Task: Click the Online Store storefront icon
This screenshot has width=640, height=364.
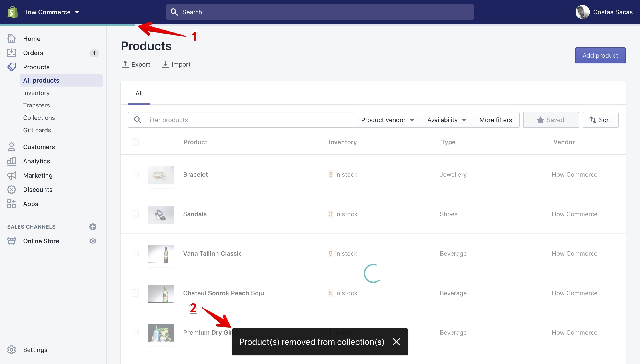Action: coord(12,241)
